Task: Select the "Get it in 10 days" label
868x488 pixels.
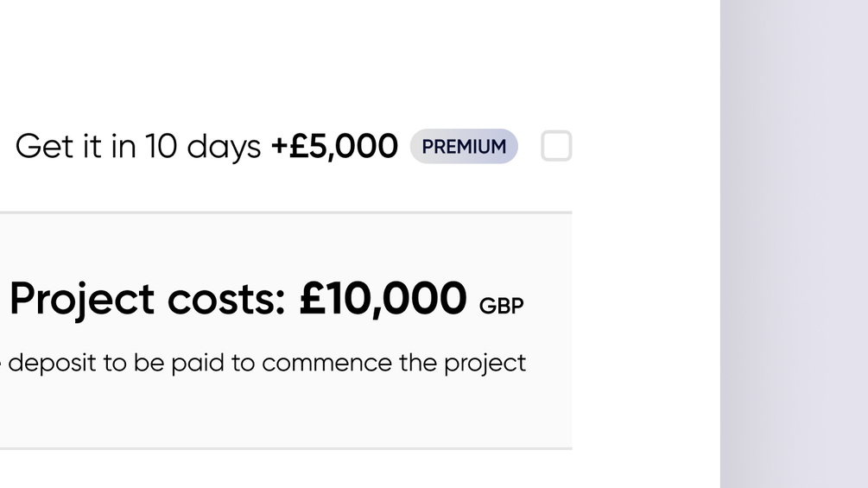Action: click(x=138, y=147)
